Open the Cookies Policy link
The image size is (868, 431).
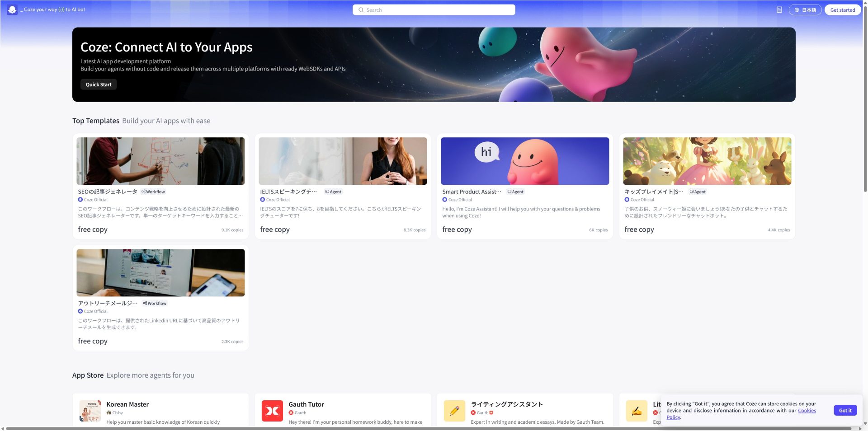(x=807, y=411)
